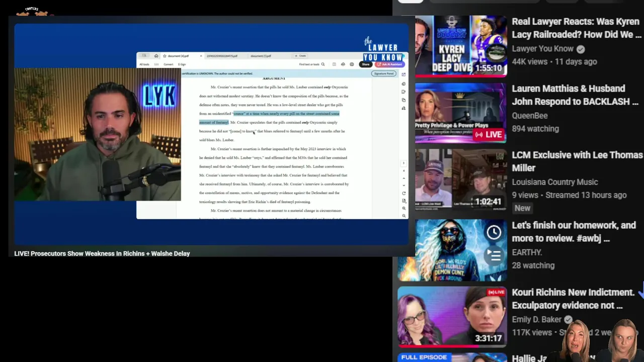Click the first filter chip above recommendations
The width and height of the screenshot is (644, 362).
(411, 2)
